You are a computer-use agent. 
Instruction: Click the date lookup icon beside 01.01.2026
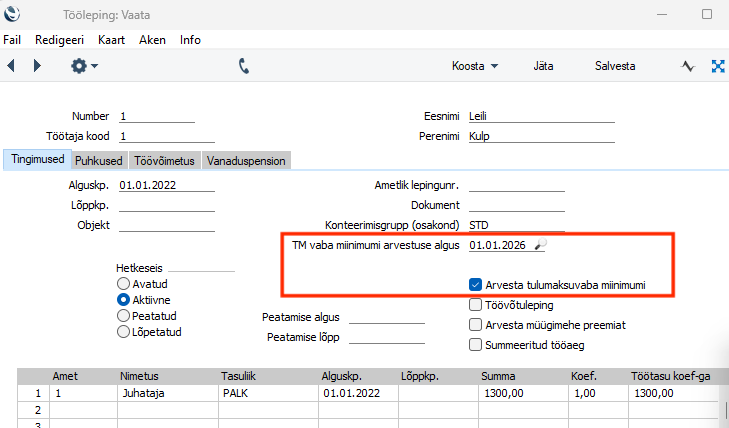tap(540, 244)
